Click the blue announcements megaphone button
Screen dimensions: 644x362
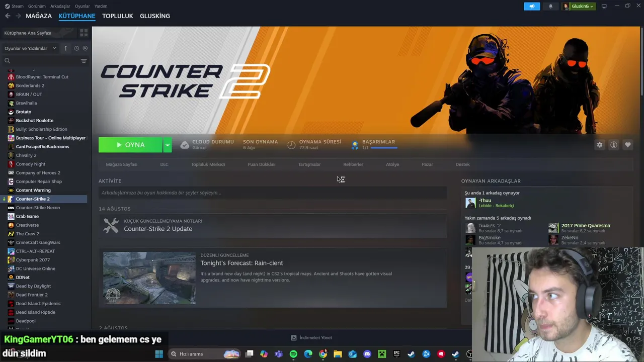(532, 6)
